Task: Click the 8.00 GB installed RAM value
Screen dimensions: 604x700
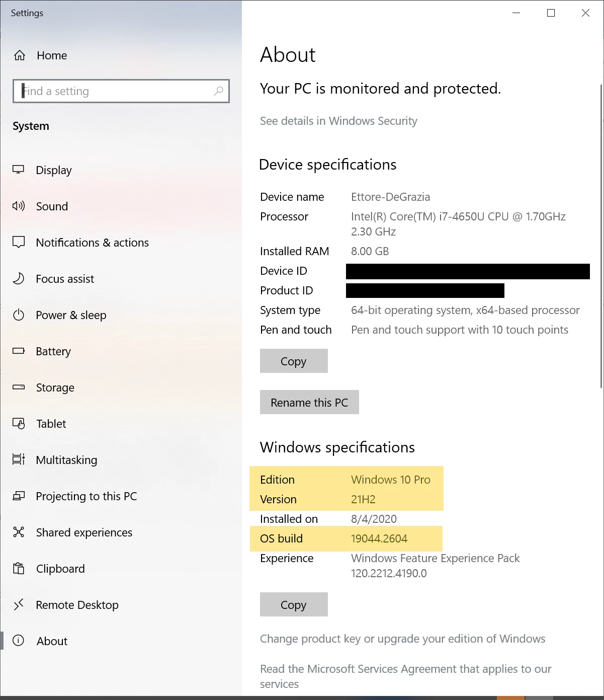Action: [x=370, y=251]
